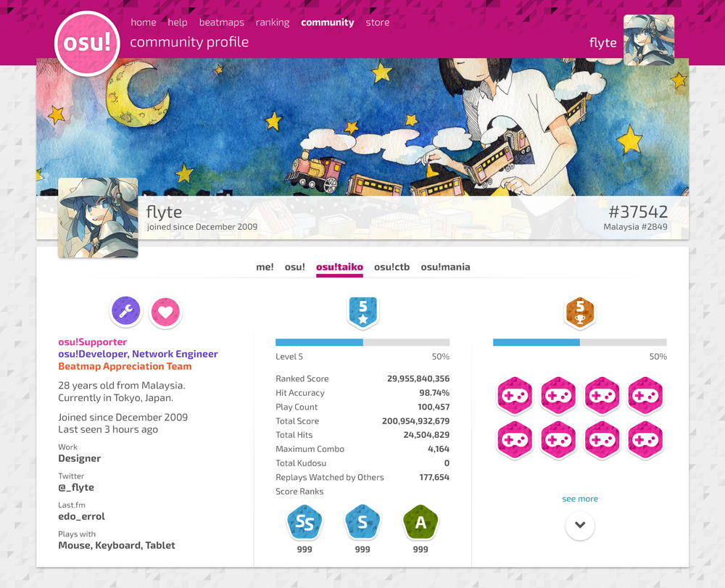Click first achievement gamepad icon in top row
Viewport: 725px width, 588px height.
pyautogui.click(x=515, y=396)
